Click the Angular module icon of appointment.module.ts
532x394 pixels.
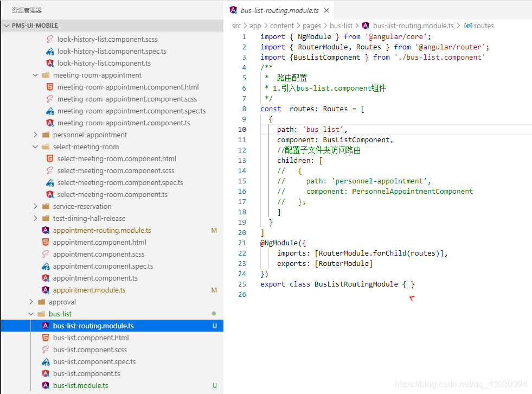46,290
